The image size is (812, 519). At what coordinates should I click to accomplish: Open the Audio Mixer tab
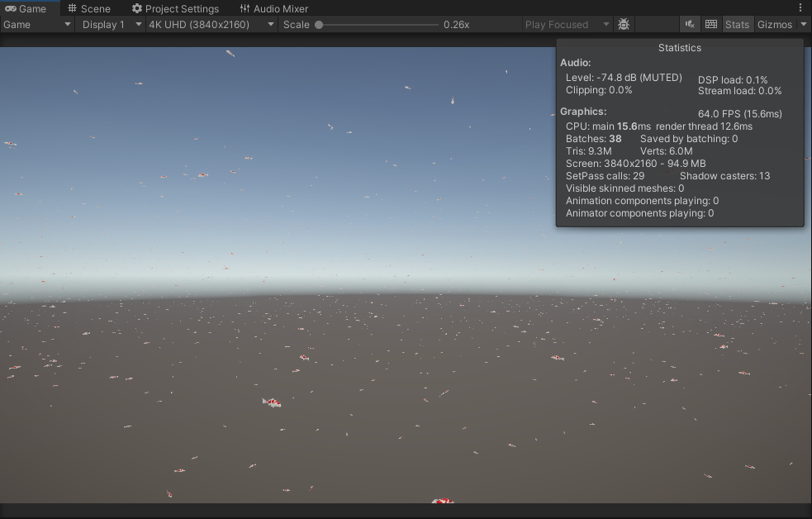tap(274, 8)
